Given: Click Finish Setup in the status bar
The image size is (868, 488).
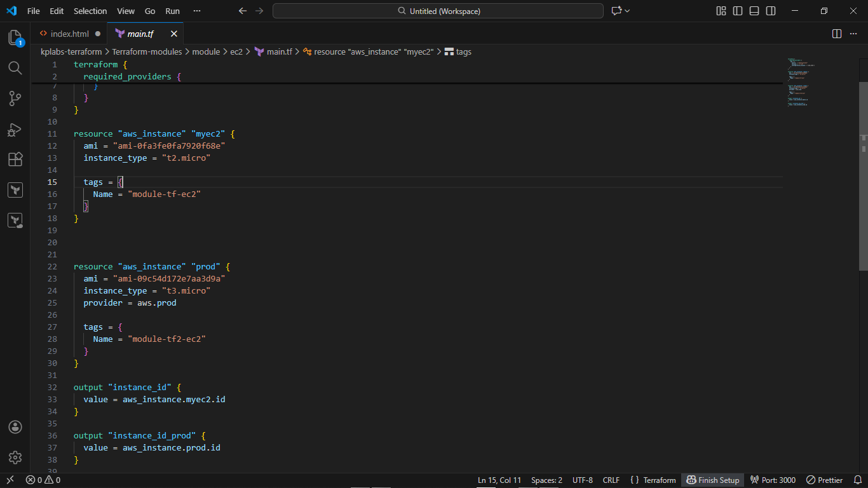Looking at the screenshot, I should point(712,480).
